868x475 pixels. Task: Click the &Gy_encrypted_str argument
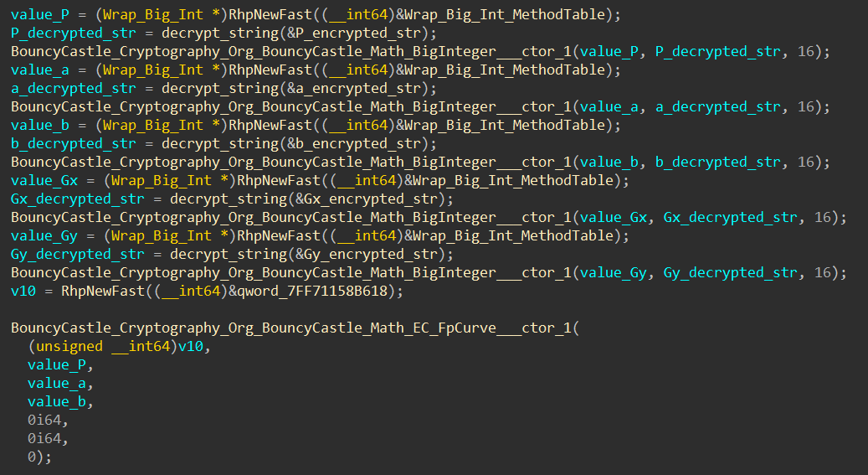(x=367, y=255)
